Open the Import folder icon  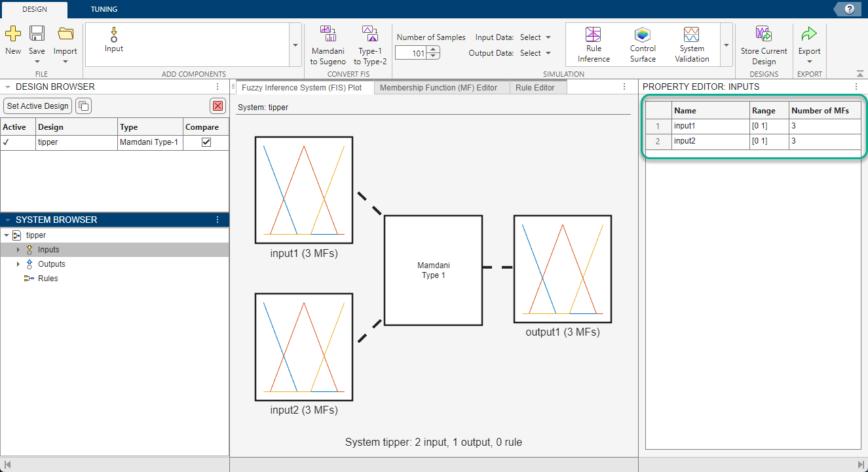[66, 35]
